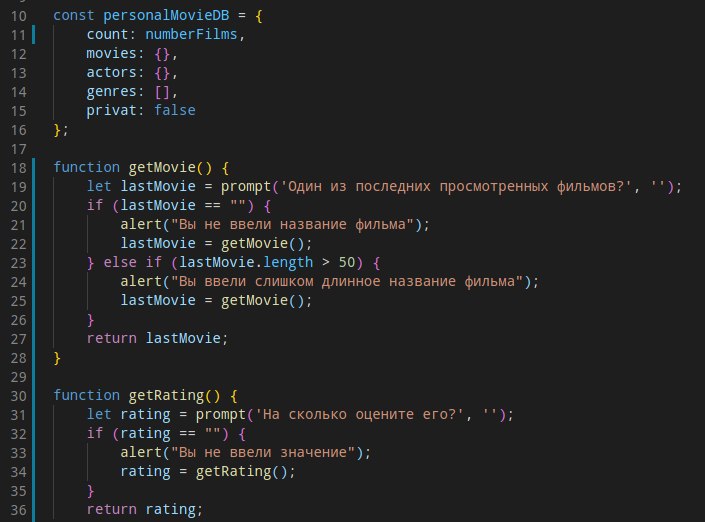Click alert text 'Вы не ввели название фильма'

(292, 224)
